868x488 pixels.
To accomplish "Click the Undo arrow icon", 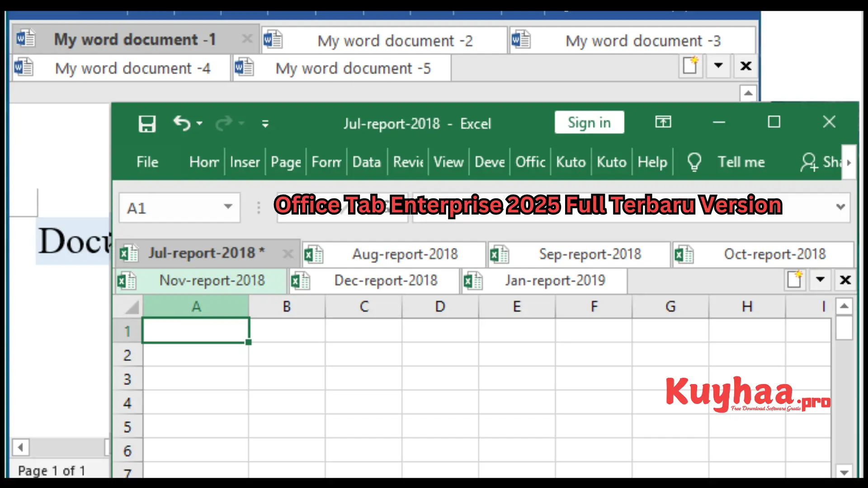I will point(182,123).
